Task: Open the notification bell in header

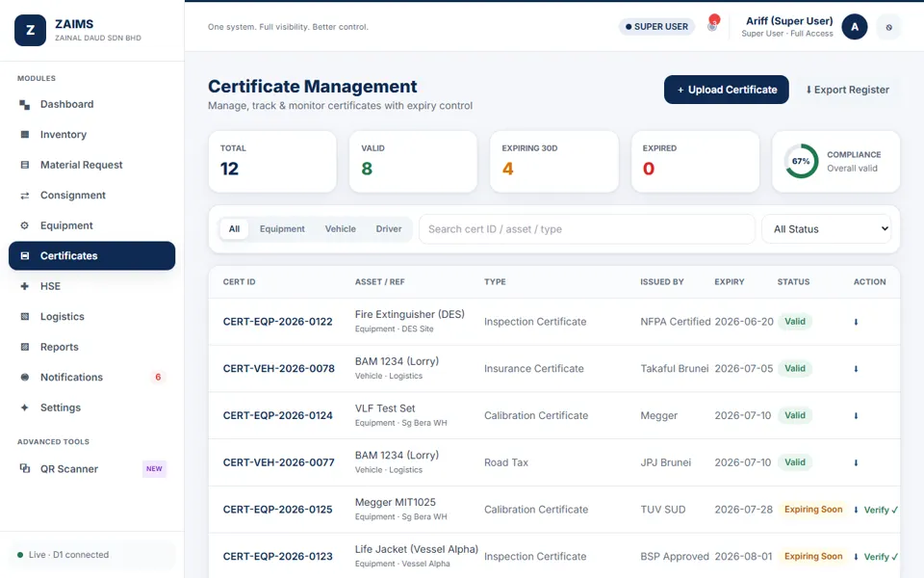Action: 712,26
